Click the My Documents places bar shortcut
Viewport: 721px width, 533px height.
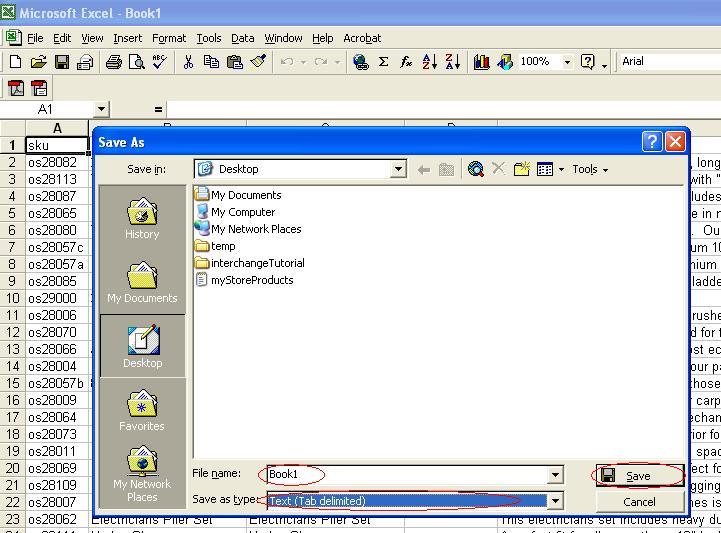point(142,282)
